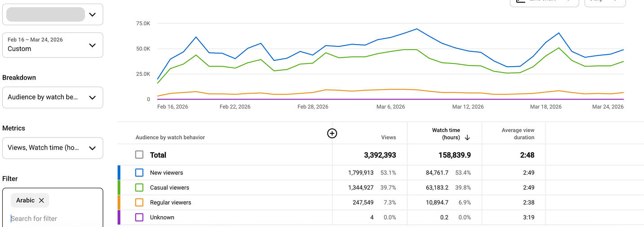644x227 pixels.
Task: Select the New viewers row label
Action: coord(166,173)
